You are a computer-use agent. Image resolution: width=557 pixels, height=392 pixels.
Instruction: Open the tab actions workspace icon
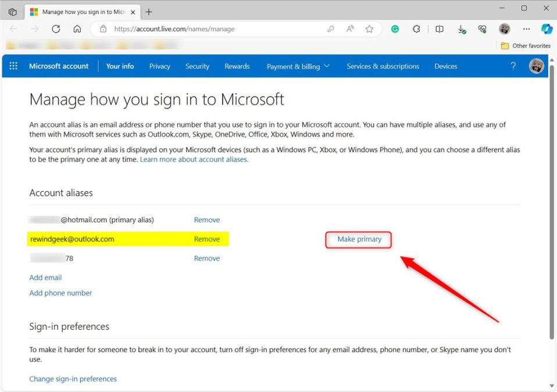(12, 12)
